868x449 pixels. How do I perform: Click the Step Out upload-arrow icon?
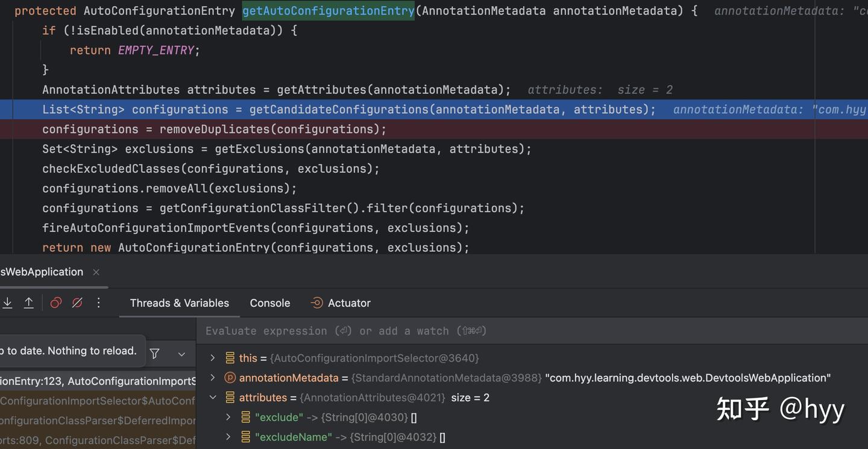[x=28, y=303]
